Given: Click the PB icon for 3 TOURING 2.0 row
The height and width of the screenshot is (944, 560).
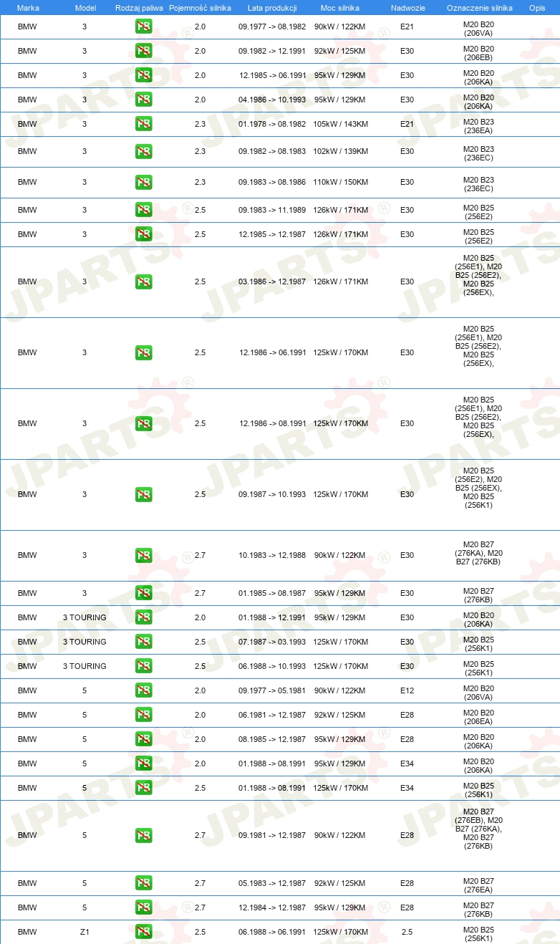Looking at the screenshot, I should pos(143,617).
